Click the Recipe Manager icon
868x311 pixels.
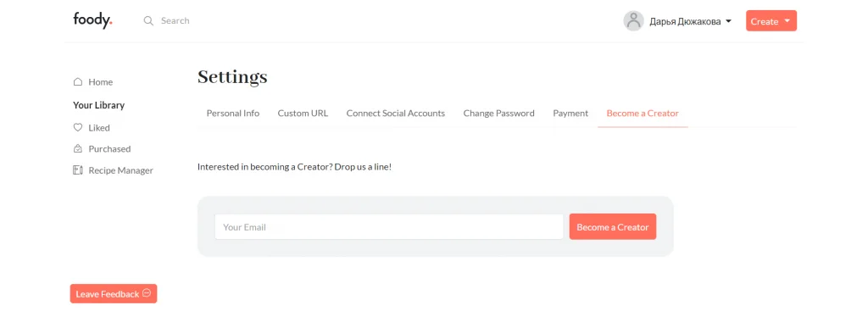pos(78,170)
